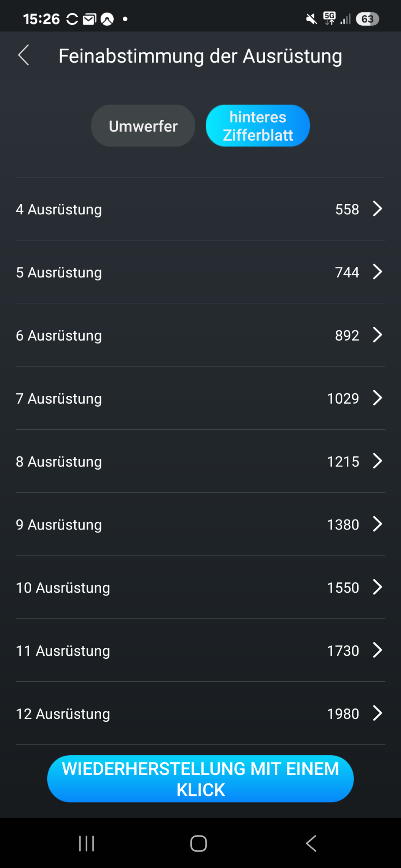Select the hinteres Zifferblatt tab

(x=257, y=126)
